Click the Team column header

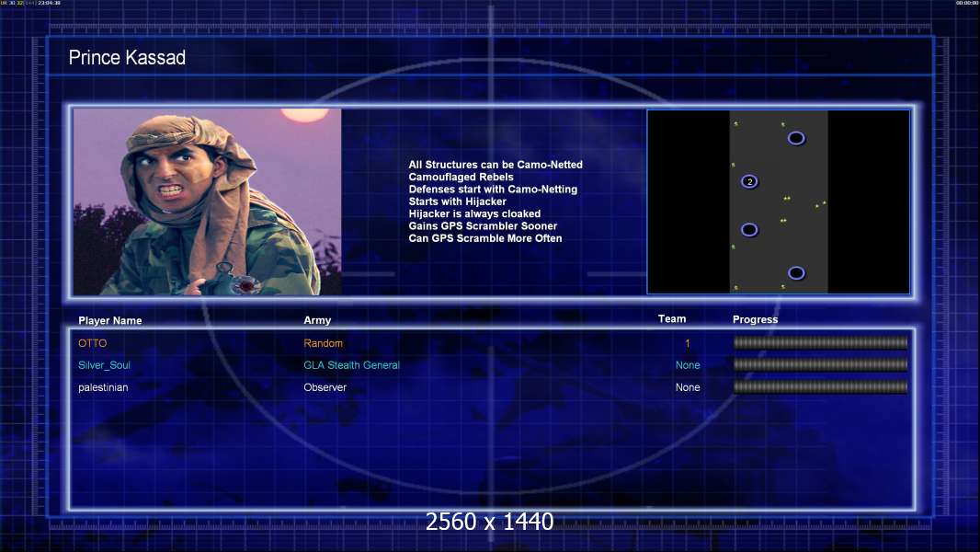(x=672, y=319)
